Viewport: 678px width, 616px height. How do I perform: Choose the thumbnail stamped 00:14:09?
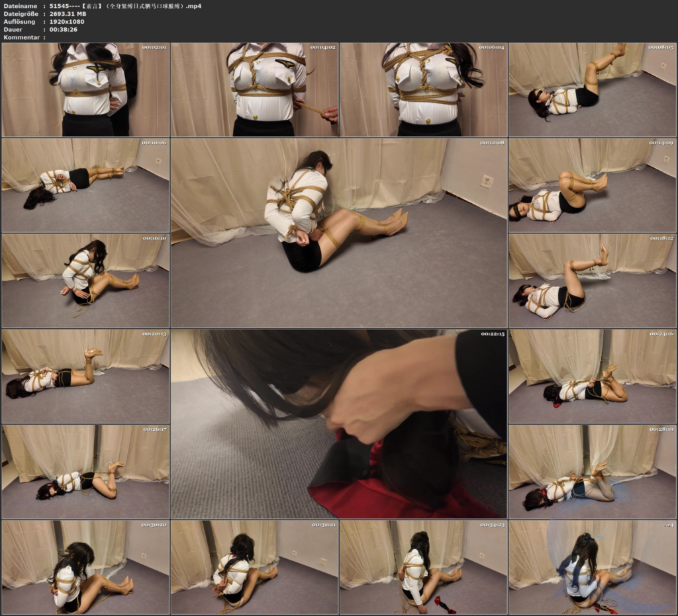(x=593, y=185)
